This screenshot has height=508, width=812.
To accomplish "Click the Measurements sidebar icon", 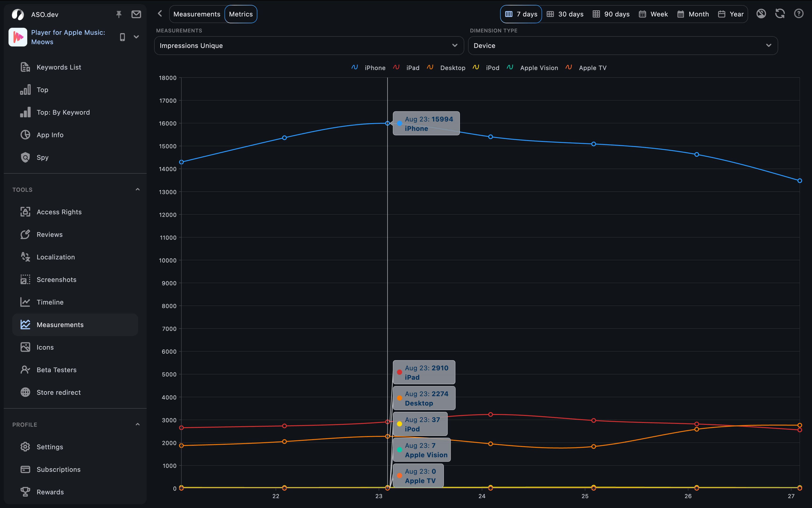I will [25, 324].
